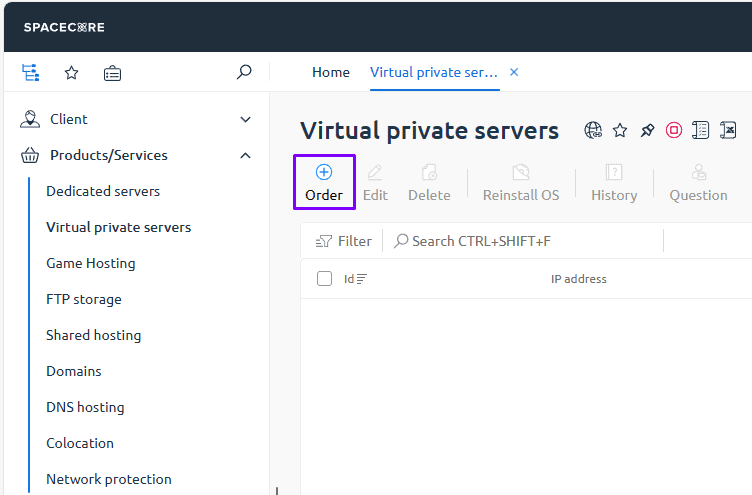Collapse the Products/Services section
The height and width of the screenshot is (495, 752).
pyautogui.click(x=245, y=155)
